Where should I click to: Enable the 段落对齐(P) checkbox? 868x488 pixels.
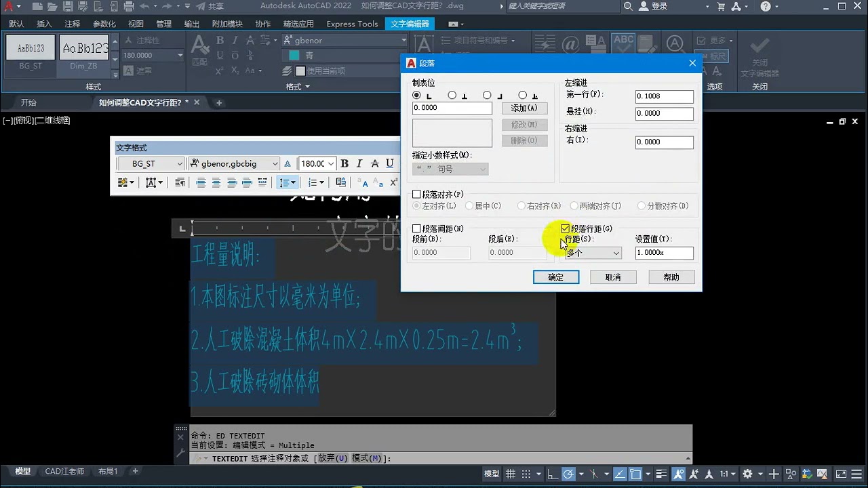416,195
